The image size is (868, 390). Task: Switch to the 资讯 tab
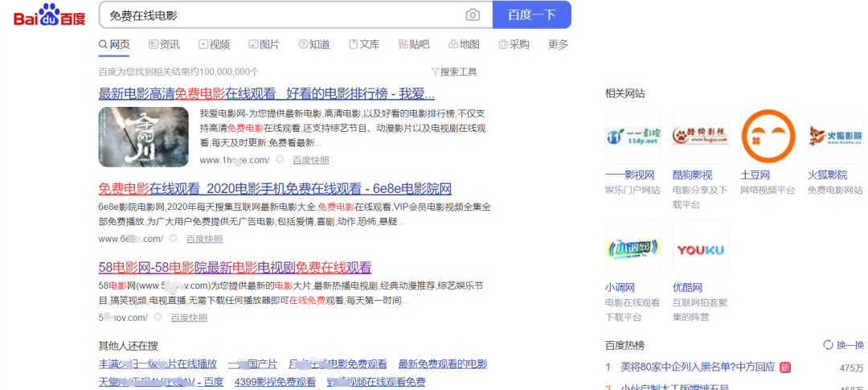[x=164, y=44]
